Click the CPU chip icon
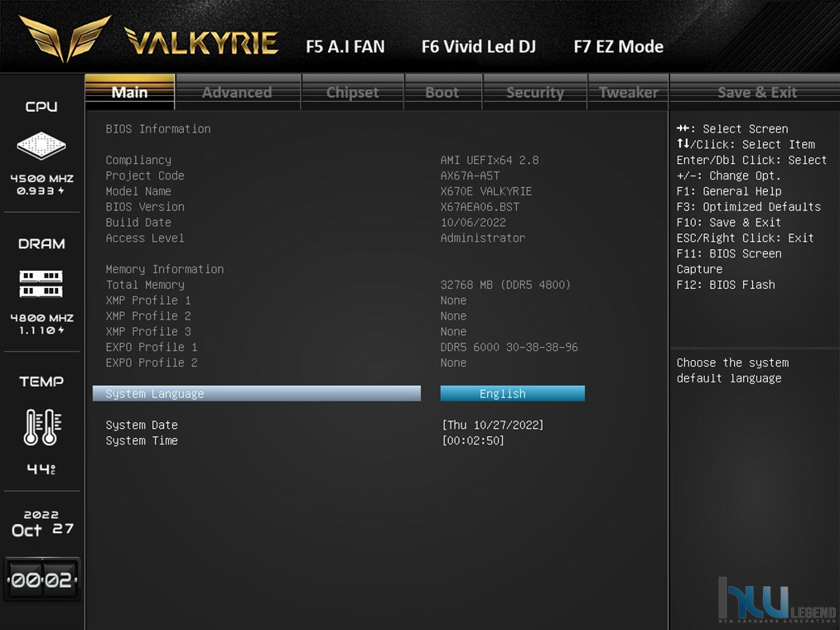Viewport: 840px width, 630px height. click(41, 145)
